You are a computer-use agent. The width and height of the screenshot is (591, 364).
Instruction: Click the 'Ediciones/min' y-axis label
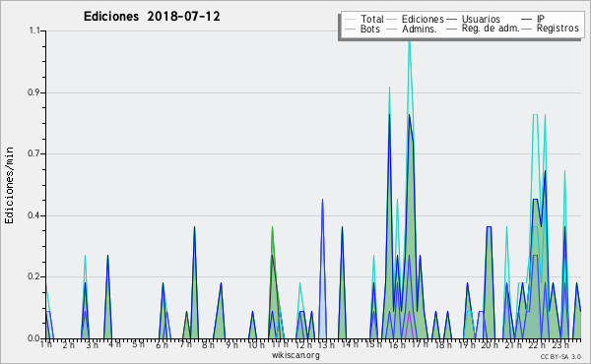9,185
